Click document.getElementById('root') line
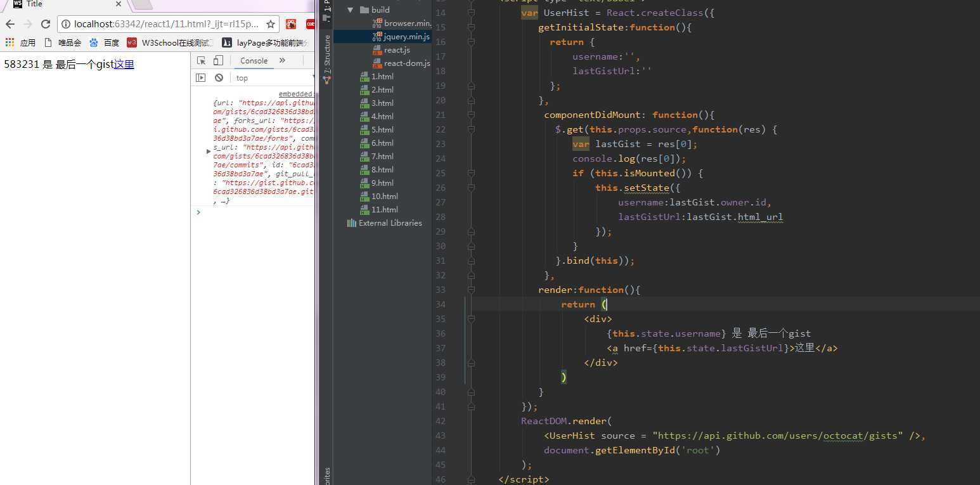The width and height of the screenshot is (980, 485). click(632, 450)
